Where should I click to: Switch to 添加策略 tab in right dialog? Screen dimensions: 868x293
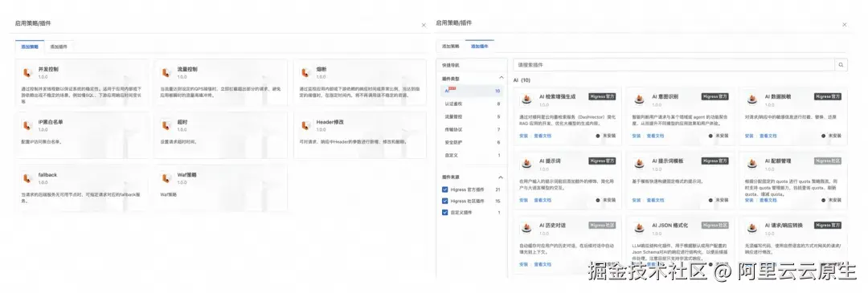point(450,47)
